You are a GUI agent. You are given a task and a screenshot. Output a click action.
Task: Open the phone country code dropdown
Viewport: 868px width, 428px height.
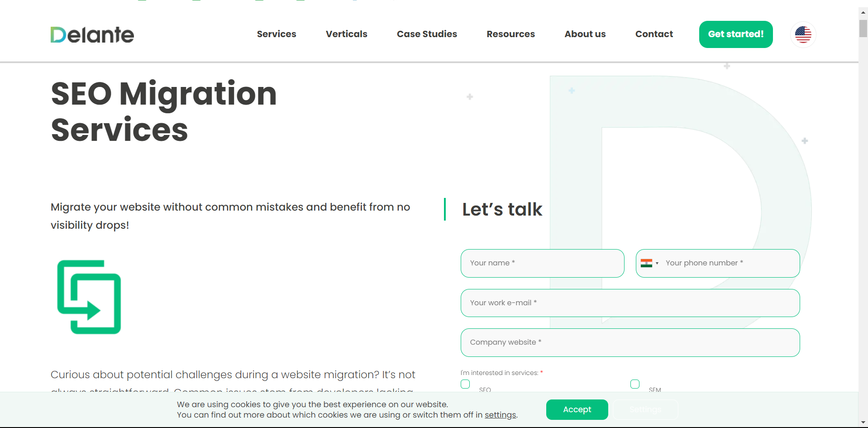click(x=656, y=263)
